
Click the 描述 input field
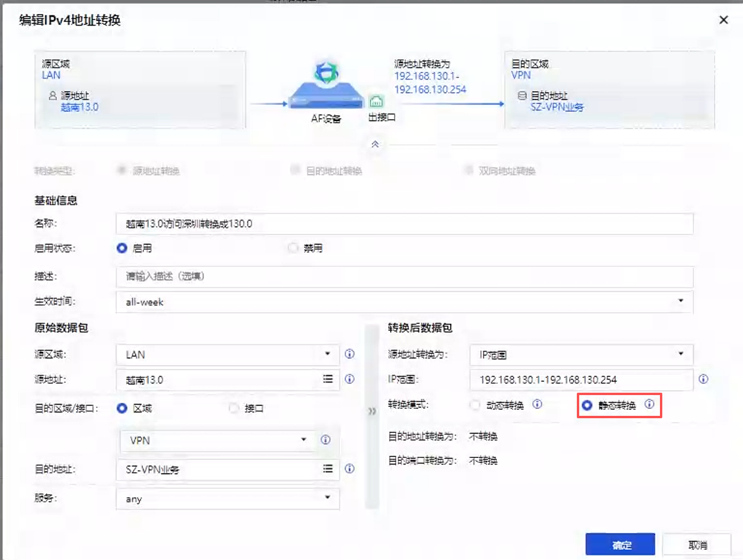pyautogui.click(x=405, y=276)
